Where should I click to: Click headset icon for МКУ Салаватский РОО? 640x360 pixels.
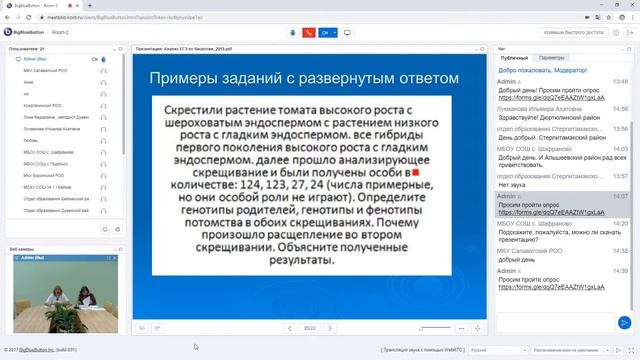click(x=103, y=71)
